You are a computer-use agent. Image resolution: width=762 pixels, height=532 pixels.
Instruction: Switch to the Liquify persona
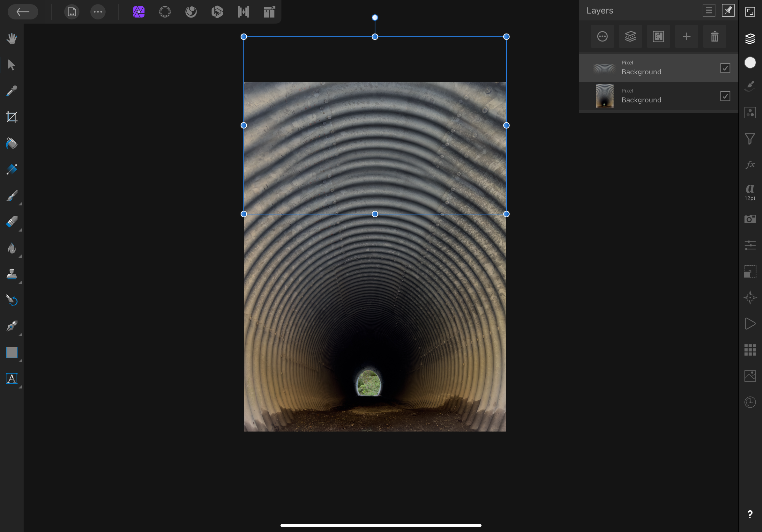point(191,12)
